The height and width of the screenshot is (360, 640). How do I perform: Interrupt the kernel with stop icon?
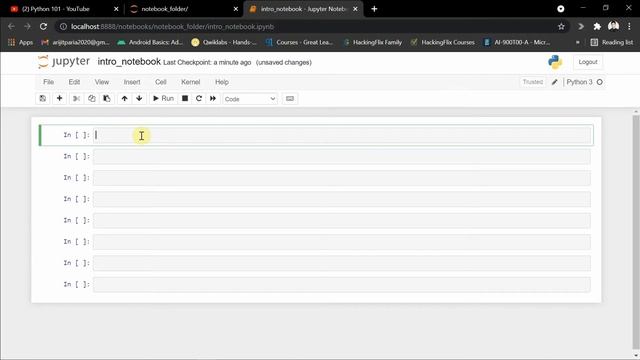click(185, 98)
